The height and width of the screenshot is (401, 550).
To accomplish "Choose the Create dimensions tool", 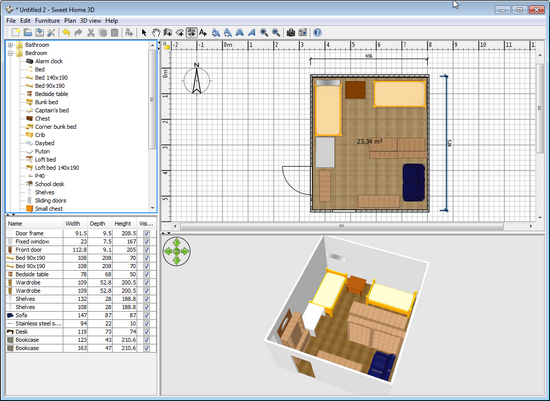I will coord(192,33).
